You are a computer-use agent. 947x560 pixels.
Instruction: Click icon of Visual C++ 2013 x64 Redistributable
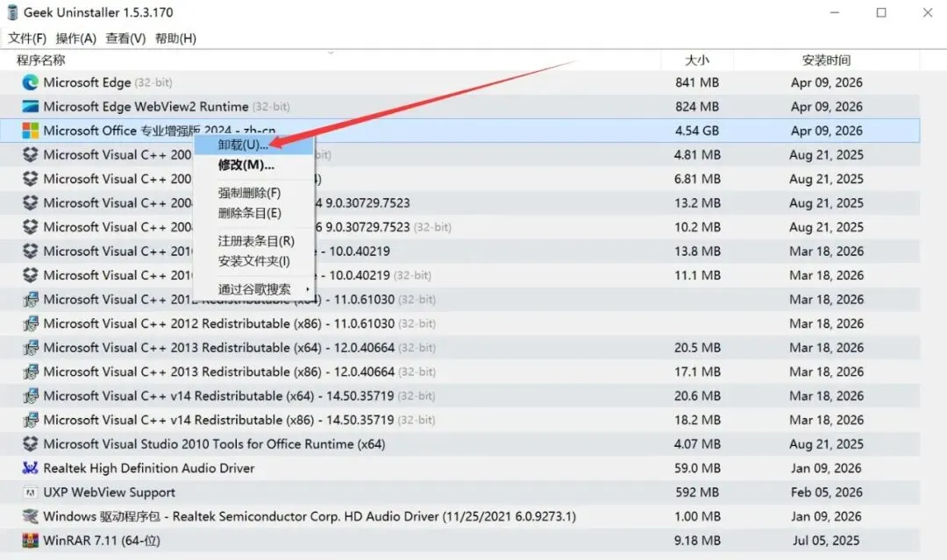click(30, 348)
